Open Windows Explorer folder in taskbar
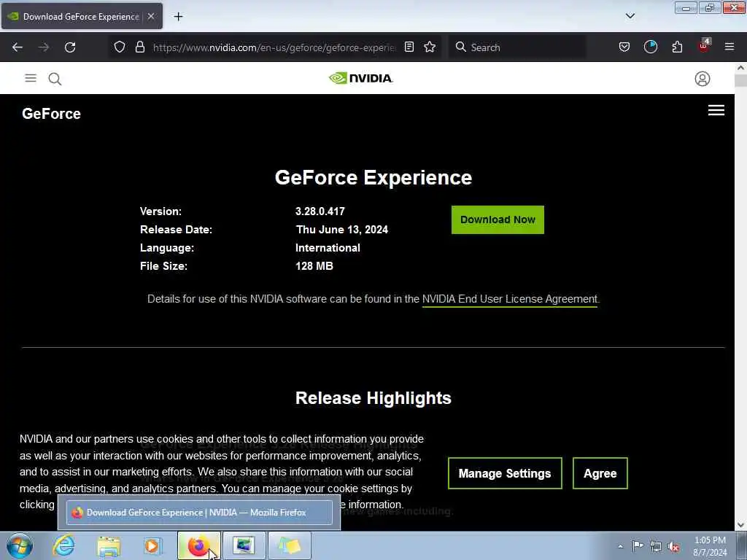 109,545
